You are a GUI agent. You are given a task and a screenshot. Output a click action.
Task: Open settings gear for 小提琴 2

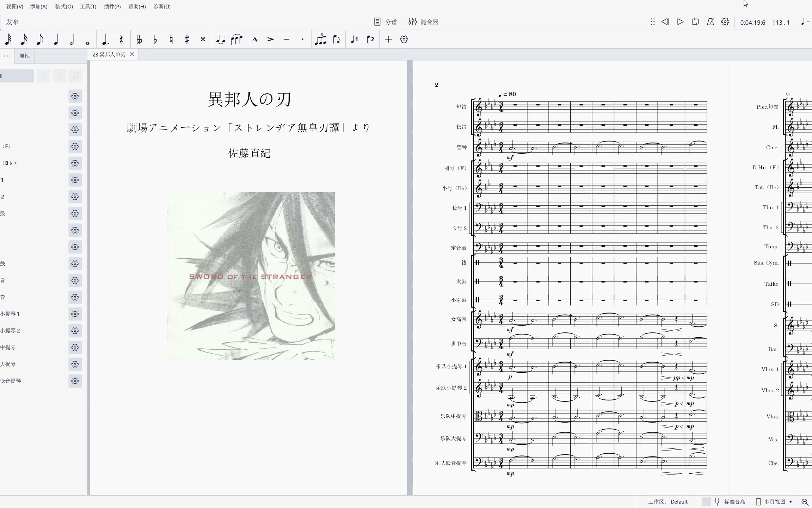(75, 331)
